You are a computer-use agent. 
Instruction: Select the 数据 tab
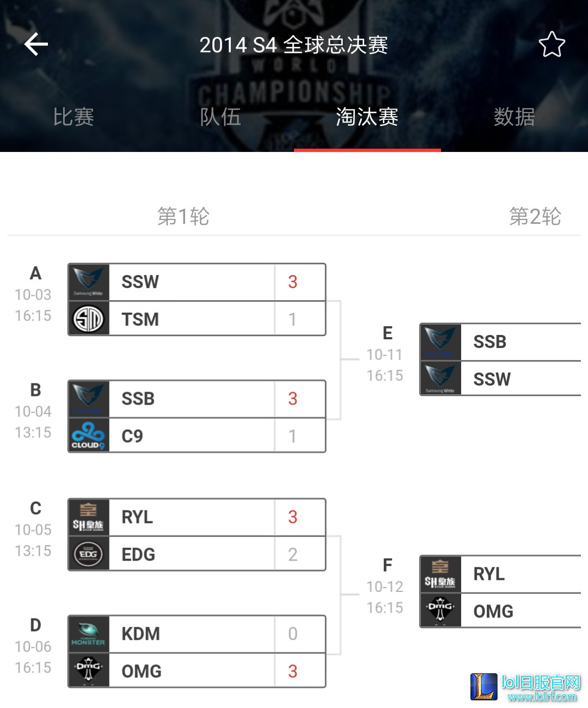[514, 117]
